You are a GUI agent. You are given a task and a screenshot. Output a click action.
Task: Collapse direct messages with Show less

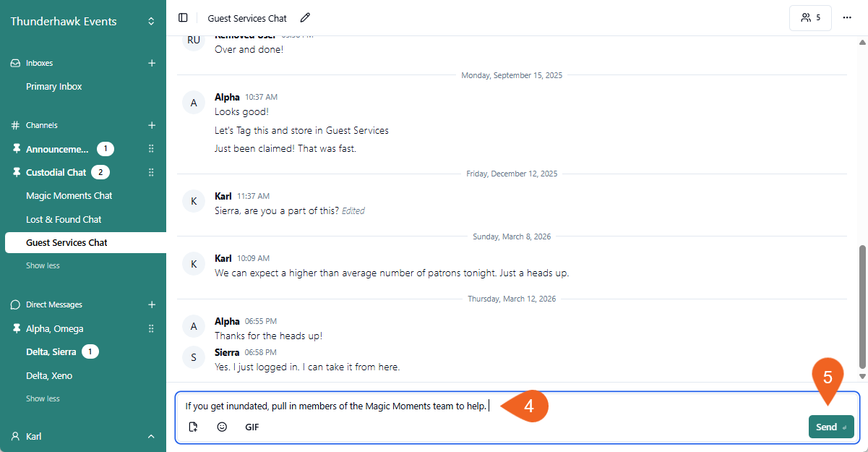[43, 398]
